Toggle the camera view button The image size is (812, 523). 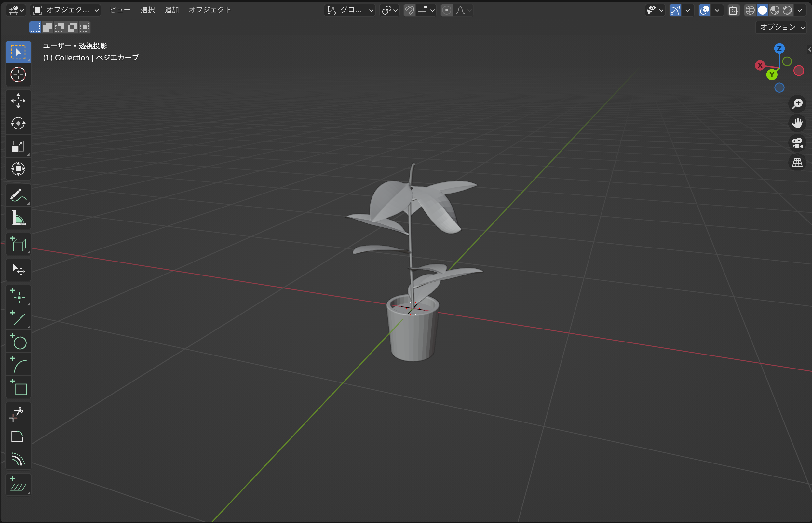pyautogui.click(x=797, y=143)
